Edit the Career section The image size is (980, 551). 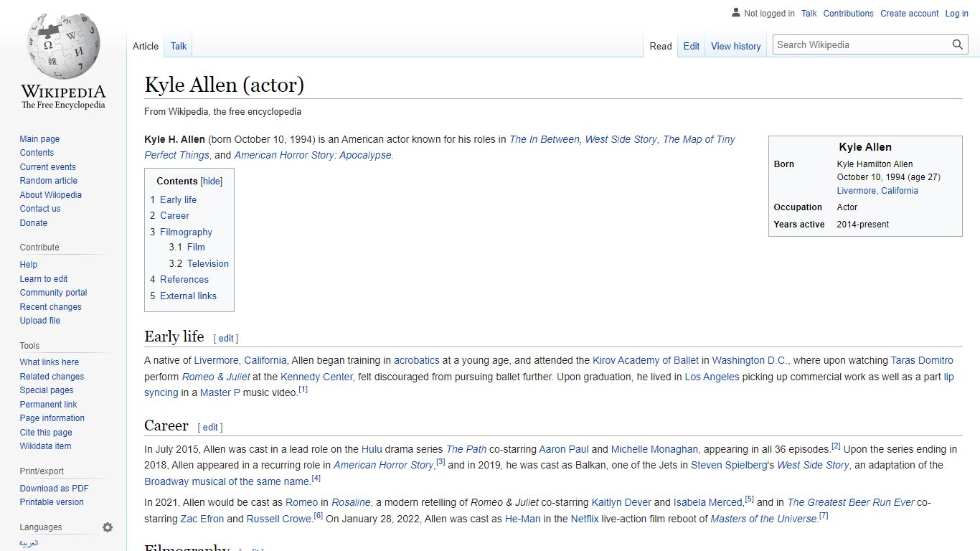210,428
